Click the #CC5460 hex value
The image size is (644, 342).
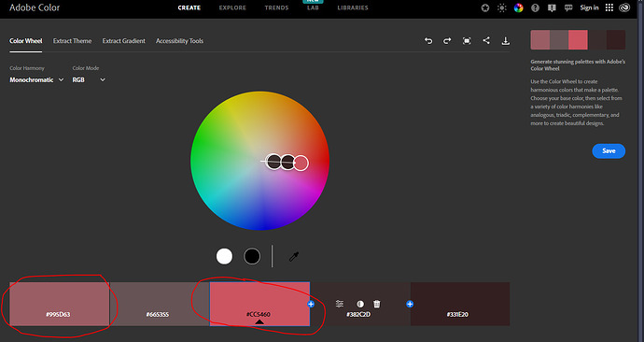259,315
